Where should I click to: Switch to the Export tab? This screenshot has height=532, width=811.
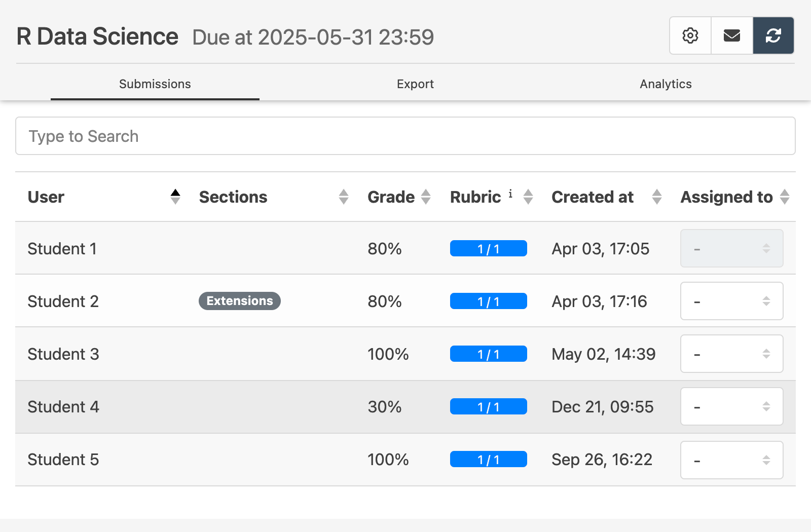(x=415, y=84)
